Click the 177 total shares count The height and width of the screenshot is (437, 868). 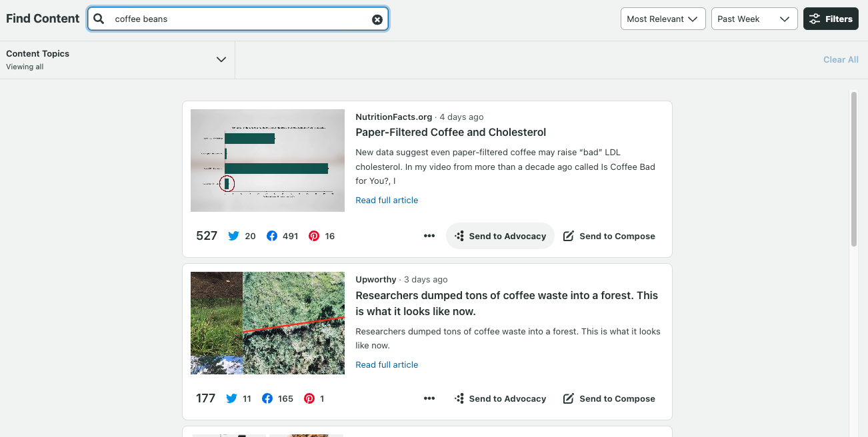point(205,398)
